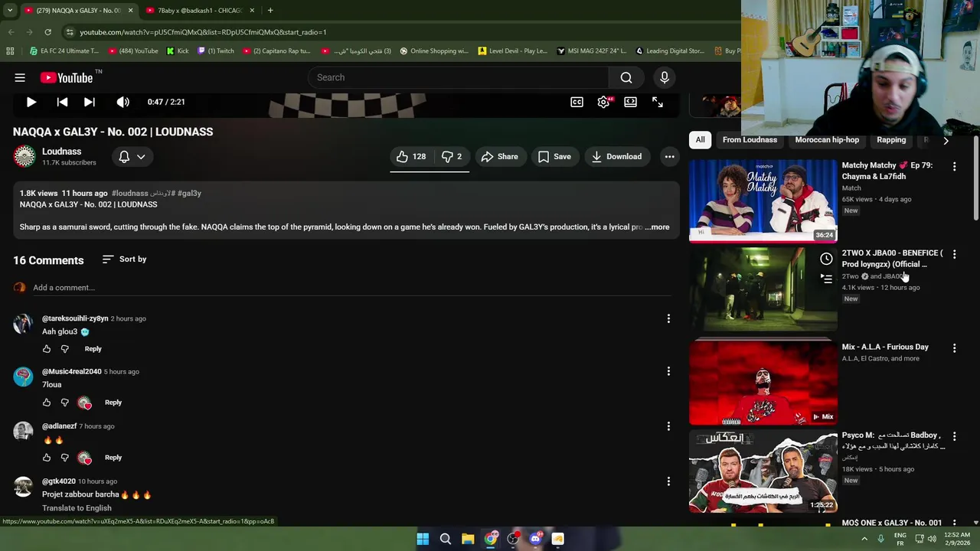Share the video

pos(499,156)
